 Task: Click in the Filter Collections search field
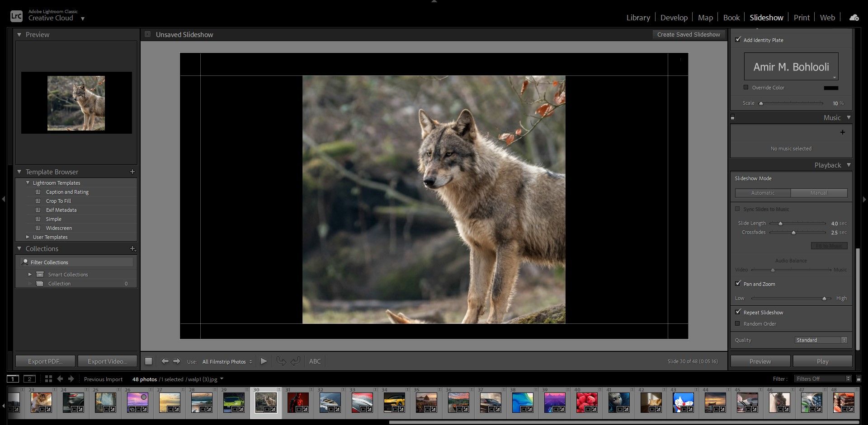click(77, 262)
